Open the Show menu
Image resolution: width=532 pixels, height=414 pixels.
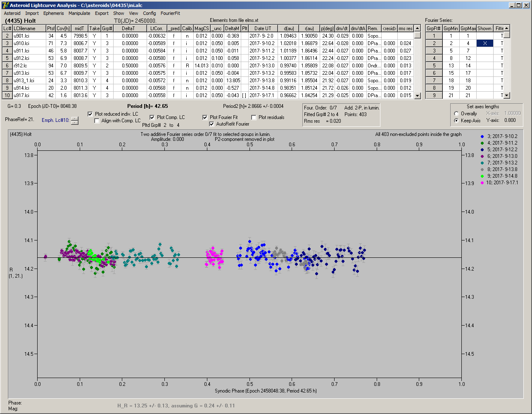click(119, 13)
